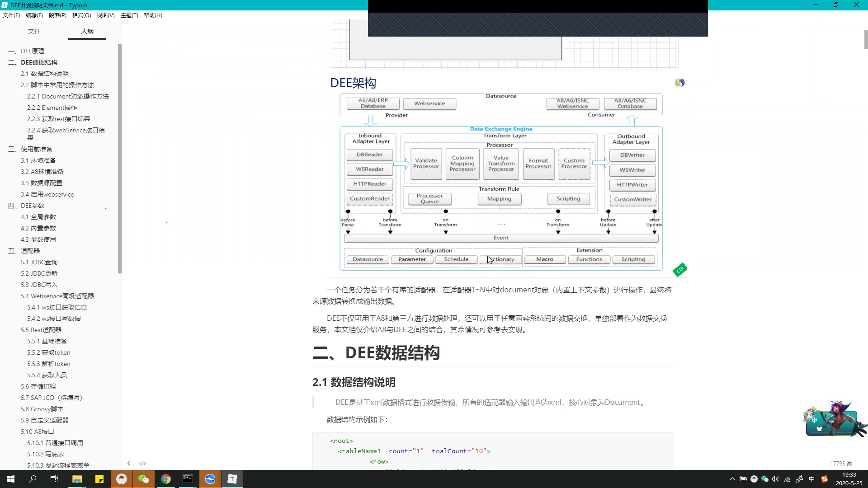This screenshot has width=868, height=488.
Task: Open outline item 5.5.2 获取token
Action: 48,352
